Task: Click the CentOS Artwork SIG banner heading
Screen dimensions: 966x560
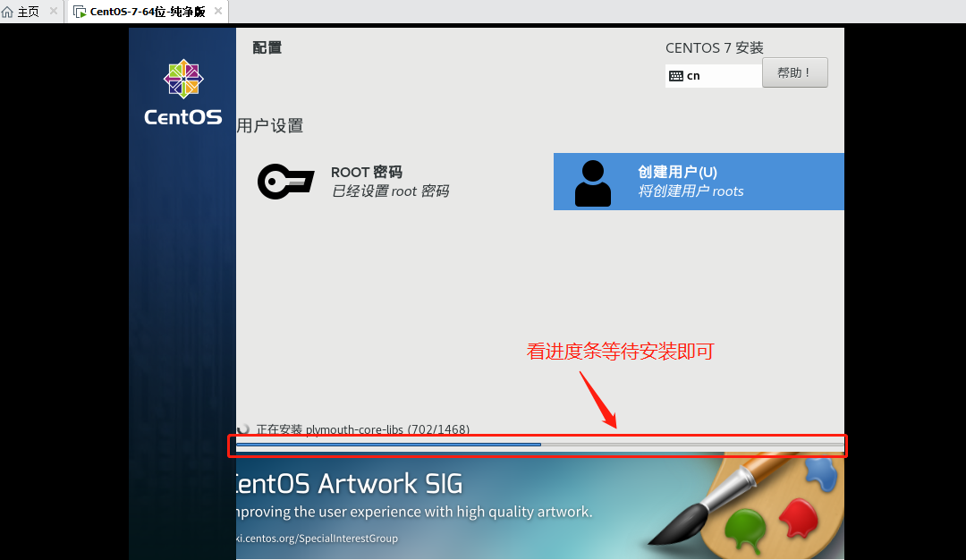Action: 350,484
